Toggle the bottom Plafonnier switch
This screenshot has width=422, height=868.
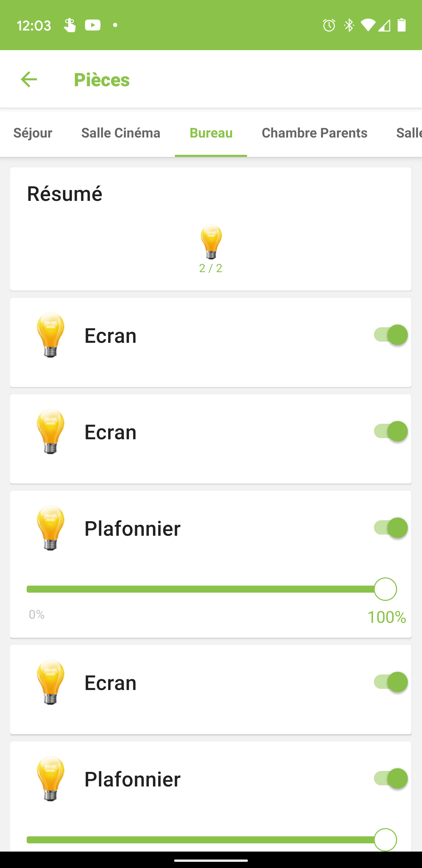(x=390, y=778)
